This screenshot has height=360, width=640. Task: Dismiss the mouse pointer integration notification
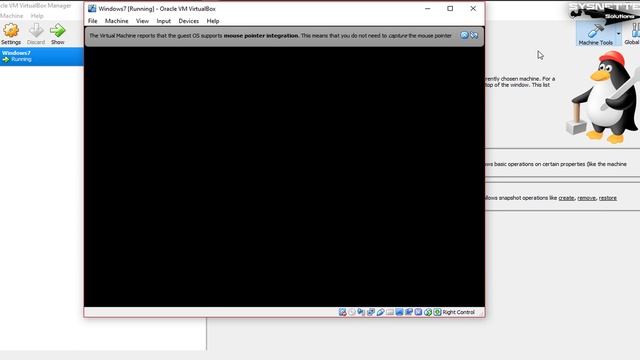coord(464,35)
